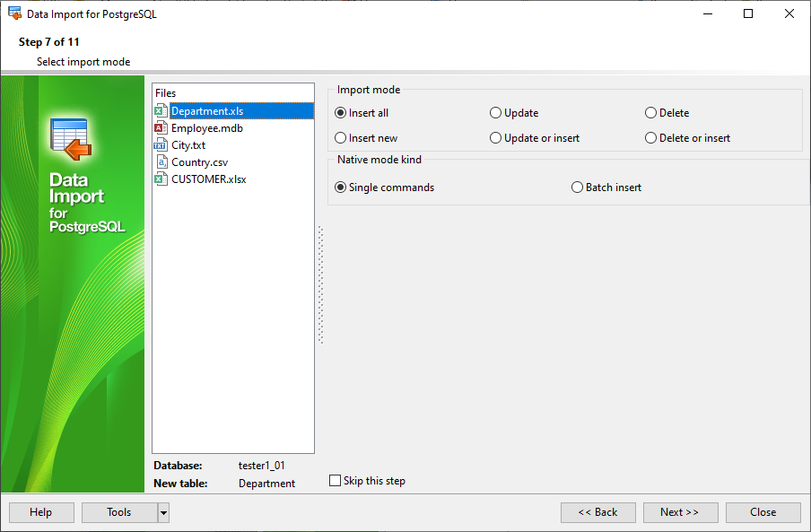Click the Department.xls Excel file icon
The image size is (811, 532).
161,111
